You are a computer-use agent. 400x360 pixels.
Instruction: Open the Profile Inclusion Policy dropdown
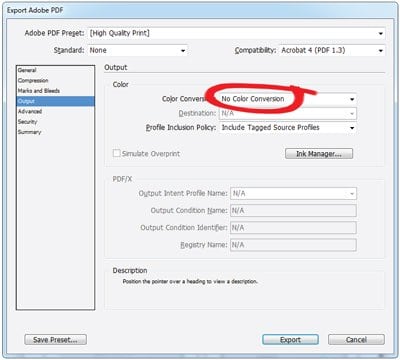(x=288, y=128)
